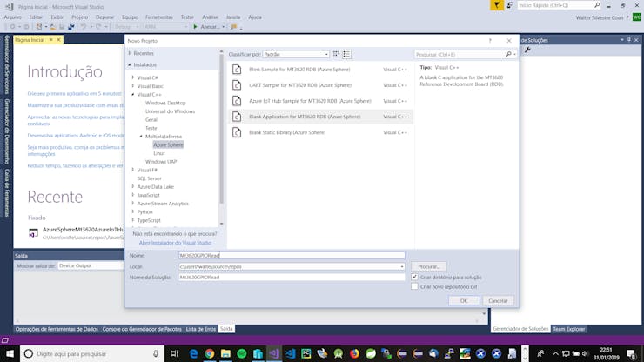The image size is (644, 362).
Task: Click the Procurar... button
Action: tap(429, 266)
